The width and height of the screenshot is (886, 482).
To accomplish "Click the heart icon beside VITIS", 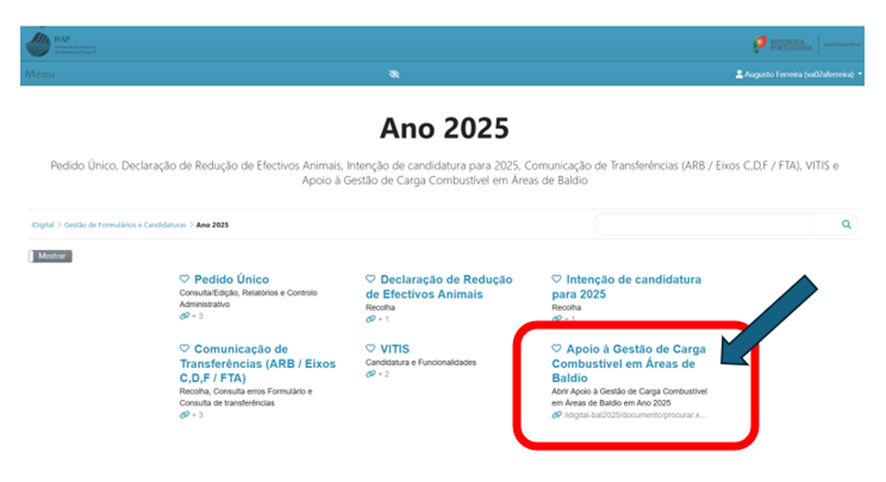I will (x=371, y=349).
